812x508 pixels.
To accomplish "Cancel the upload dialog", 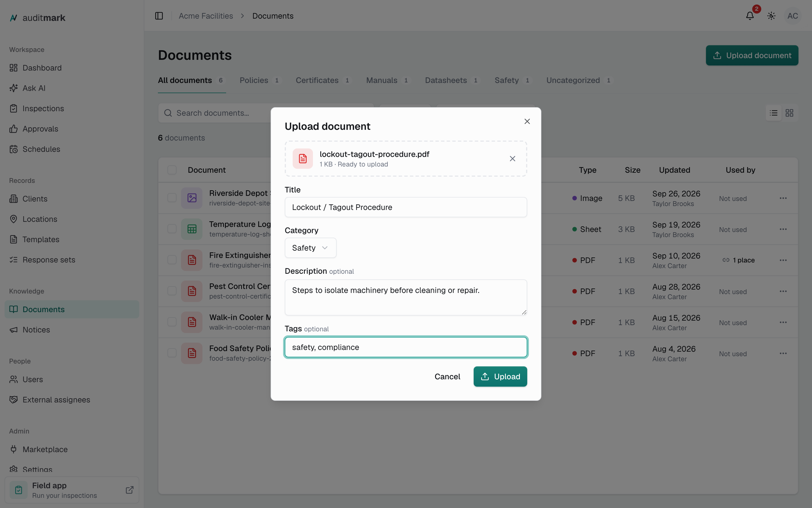I will [x=447, y=377].
